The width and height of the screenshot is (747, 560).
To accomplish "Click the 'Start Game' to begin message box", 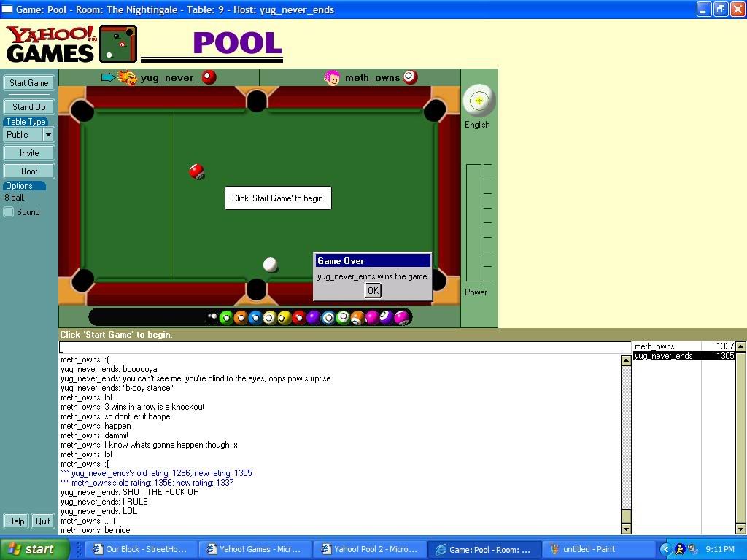I will tap(278, 198).
